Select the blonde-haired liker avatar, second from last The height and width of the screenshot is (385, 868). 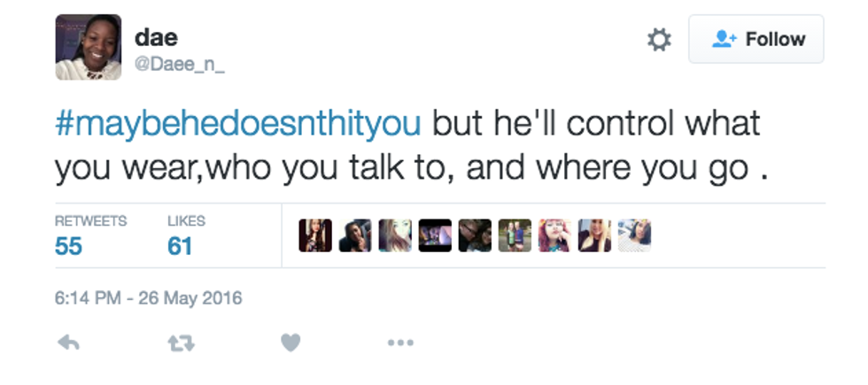594,235
